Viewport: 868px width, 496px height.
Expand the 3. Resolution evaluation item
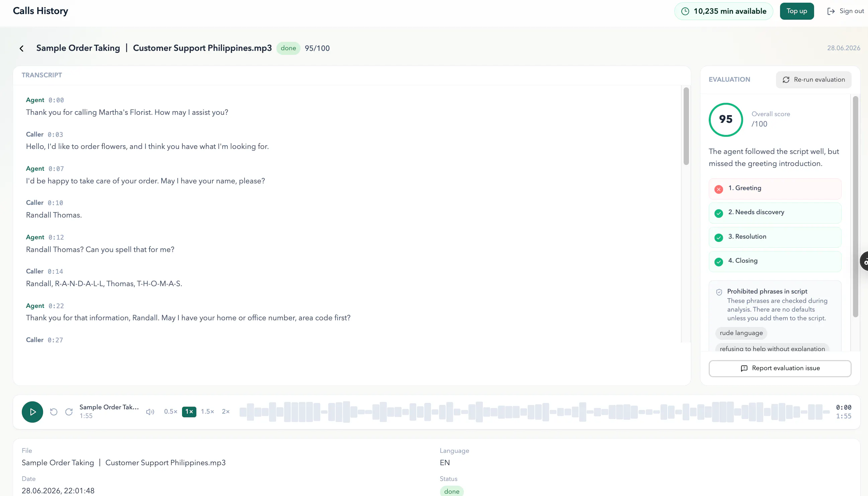click(x=775, y=237)
